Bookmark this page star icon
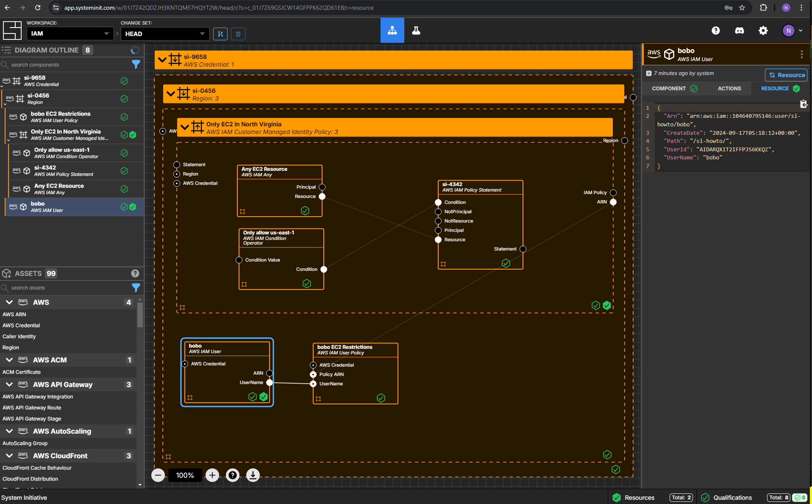This screenshot has height=504, width=812. pyautogui.click(x=742, y=8)
